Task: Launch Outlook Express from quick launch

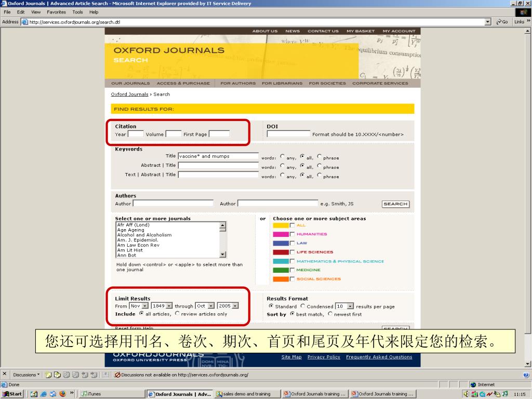Action: [53, 394]
